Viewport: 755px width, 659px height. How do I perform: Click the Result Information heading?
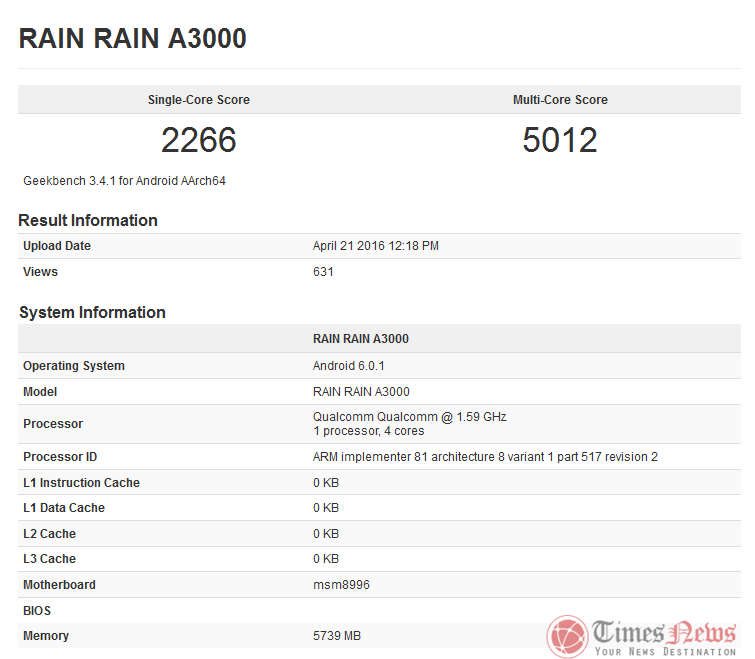coord(88,220)
